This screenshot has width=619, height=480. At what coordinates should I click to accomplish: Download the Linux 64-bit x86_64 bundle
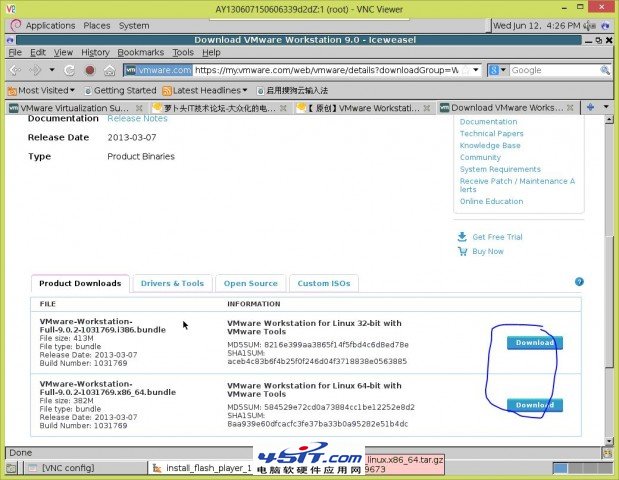tap(535, 405)
